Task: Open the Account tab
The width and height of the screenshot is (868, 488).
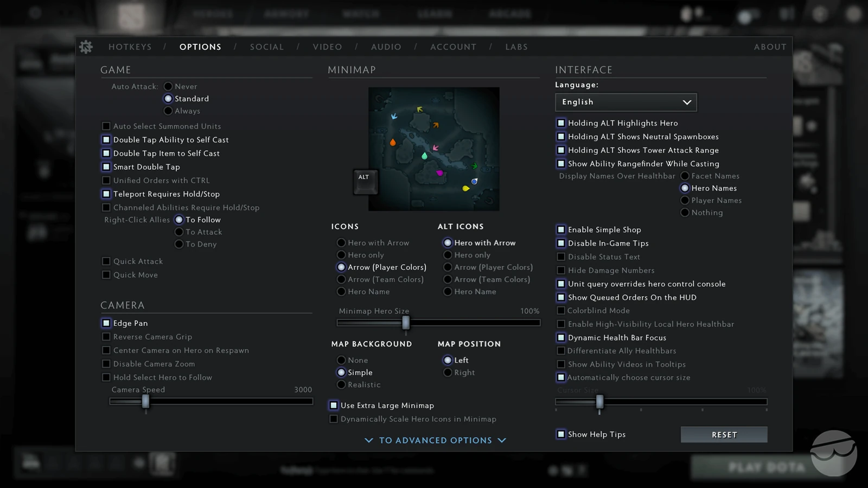Action: [x=454, y=47]
